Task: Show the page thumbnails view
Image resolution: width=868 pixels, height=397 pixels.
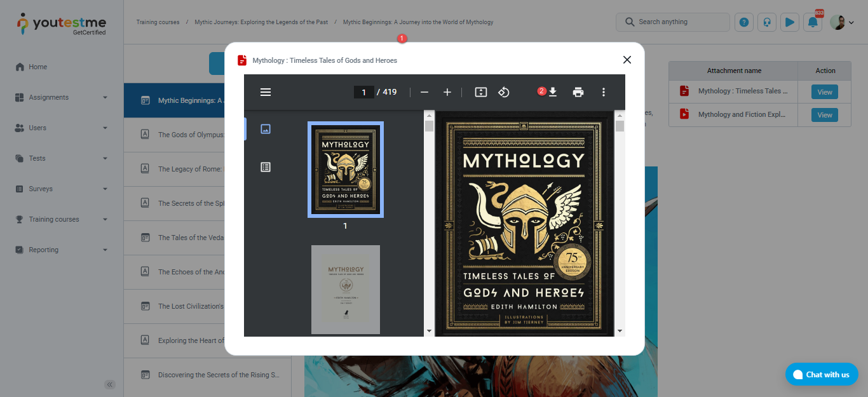Action: point(266,129)
